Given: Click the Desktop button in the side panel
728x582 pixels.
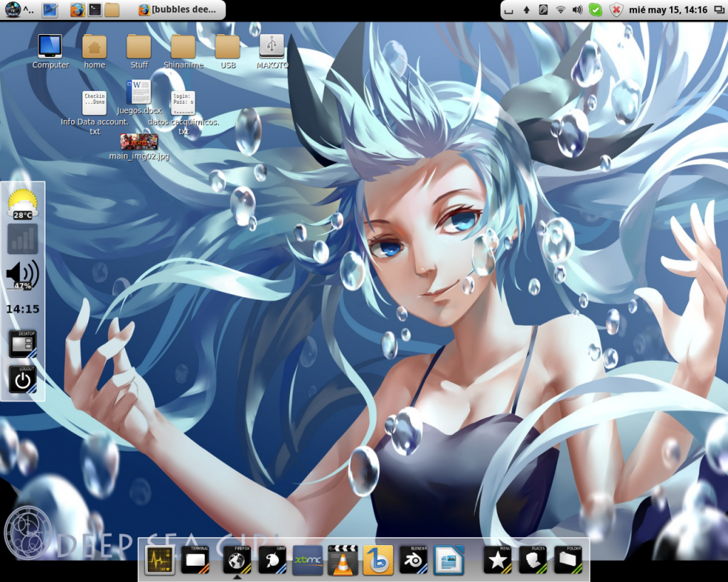Looking at the screenshot, I should (22, 344).
